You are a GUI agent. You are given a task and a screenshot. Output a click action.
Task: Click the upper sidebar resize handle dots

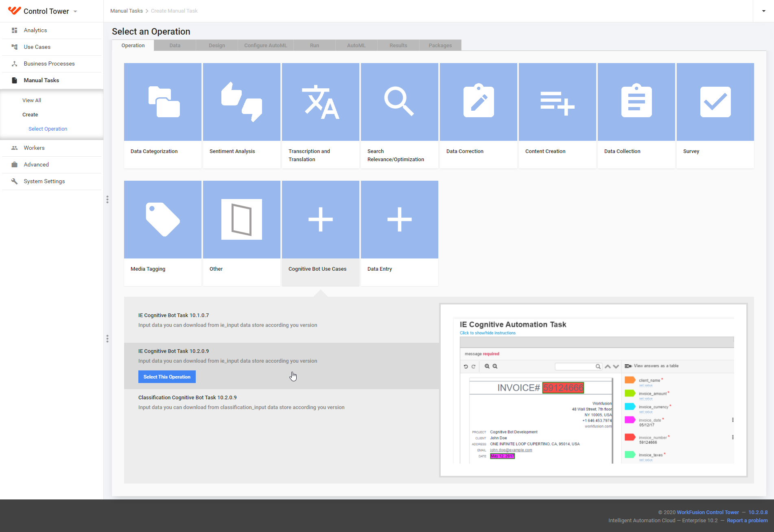107,199
